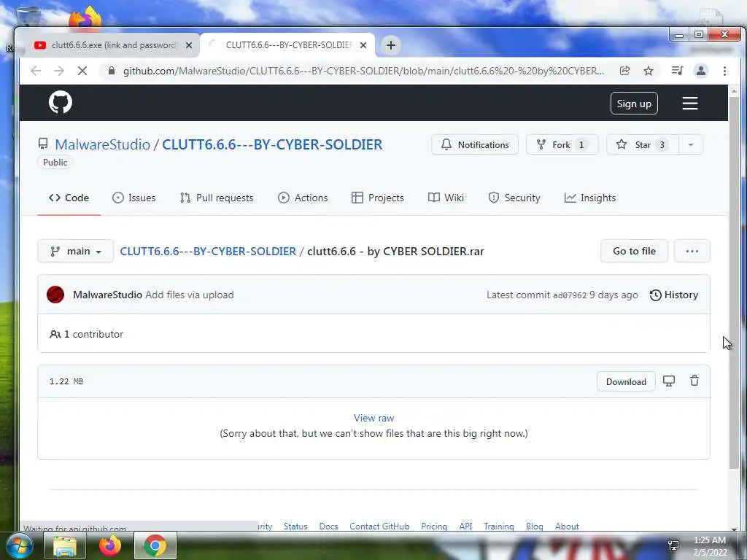Open the Docs footer link
Screen dimensions: 747x560
point(329,526)
